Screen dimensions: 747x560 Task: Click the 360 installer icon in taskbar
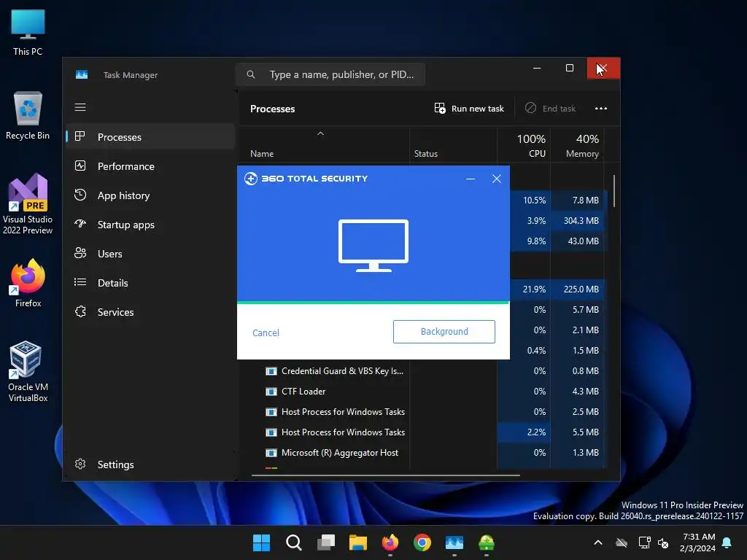(x=487, y=542)
